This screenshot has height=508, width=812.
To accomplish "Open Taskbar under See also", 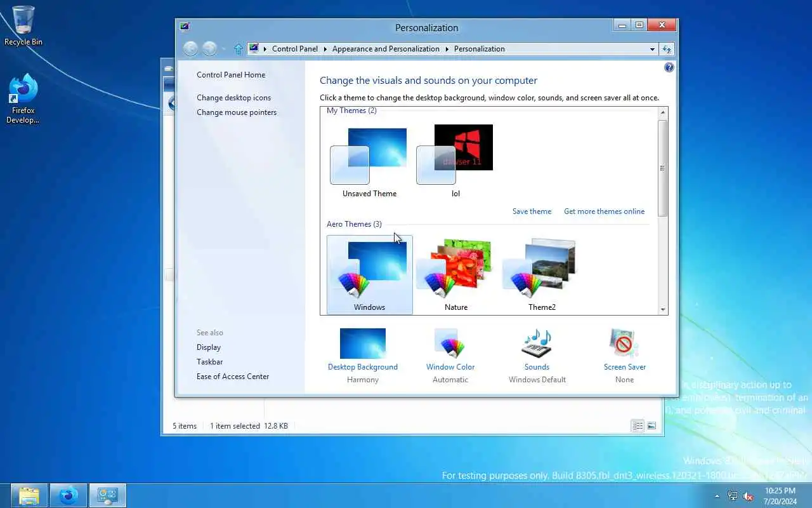I will pyautogui.click(x=209, y=361).
